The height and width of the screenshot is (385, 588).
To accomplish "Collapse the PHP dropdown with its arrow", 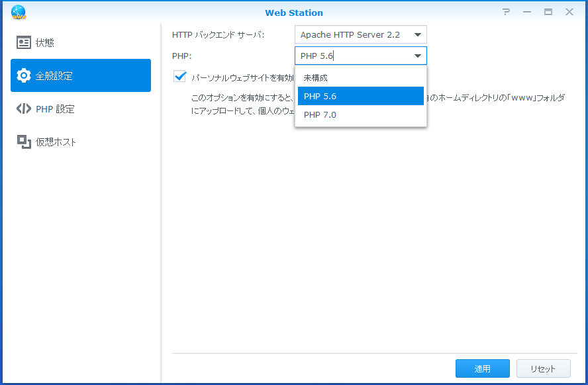I will 417,56.
